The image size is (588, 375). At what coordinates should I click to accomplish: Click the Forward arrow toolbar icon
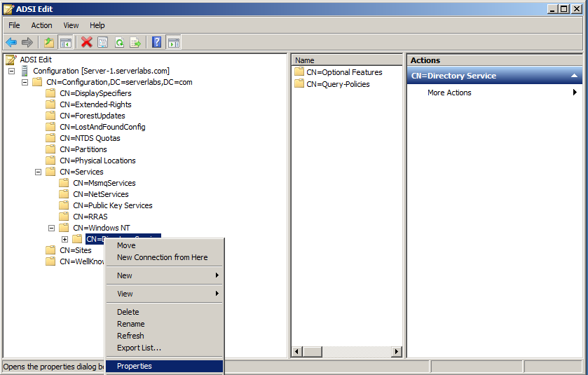[x=27, y=42]
